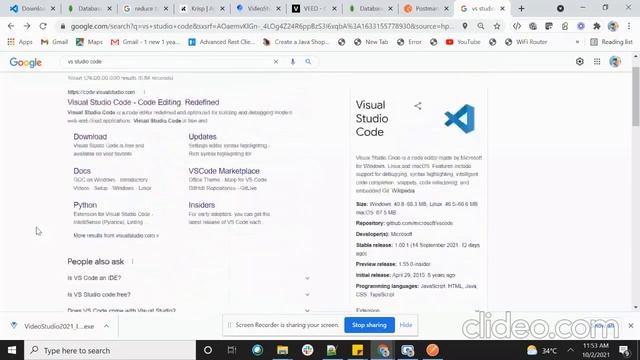Click the browser forward arrow
This screenshot has width=640, height=360.
click(27, 26)
